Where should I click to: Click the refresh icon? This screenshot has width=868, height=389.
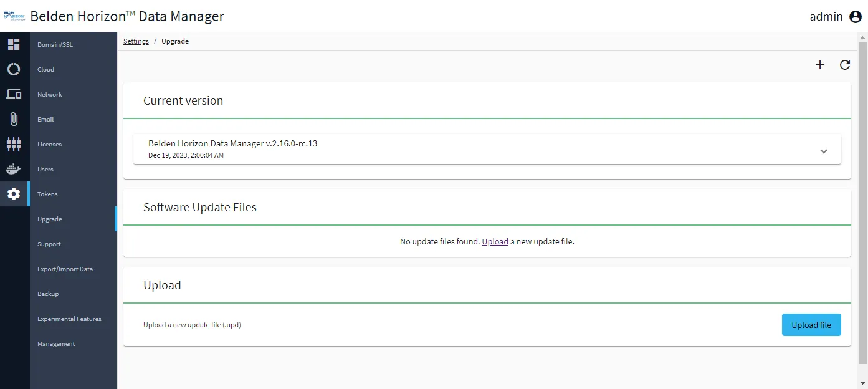[x=845, y=65]
